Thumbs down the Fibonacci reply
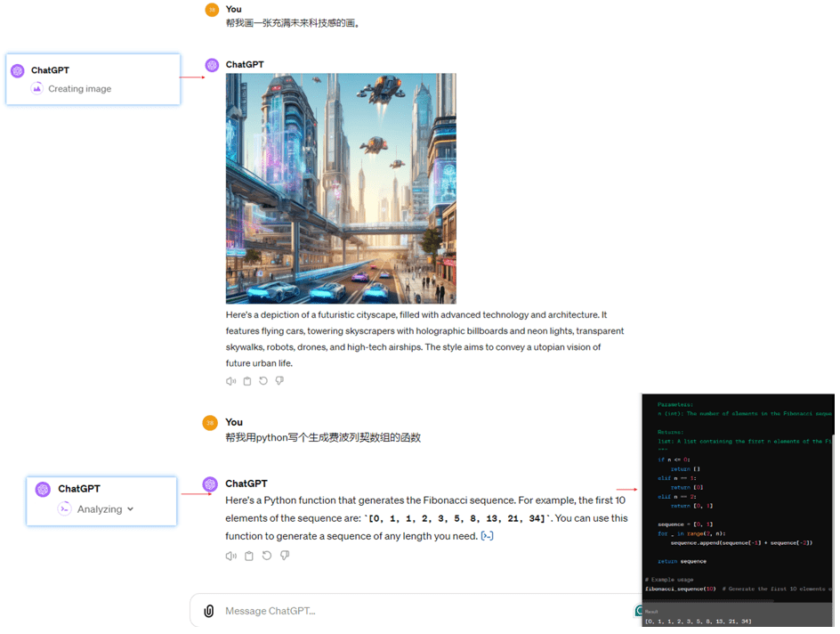Screen dimensions: 840x634 pos(285,556)
